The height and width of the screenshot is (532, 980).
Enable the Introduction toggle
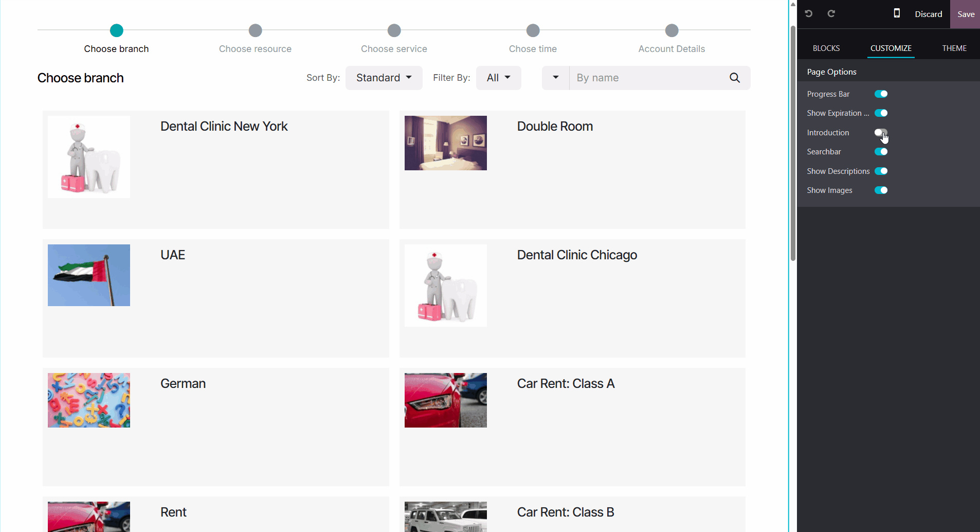tap(881, 132)
